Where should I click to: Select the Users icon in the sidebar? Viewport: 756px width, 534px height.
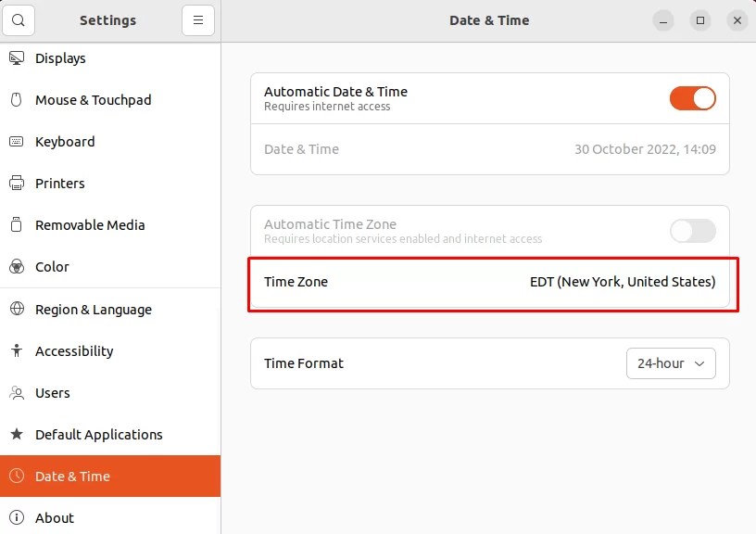pyautogui.click(x=15, y=392)
